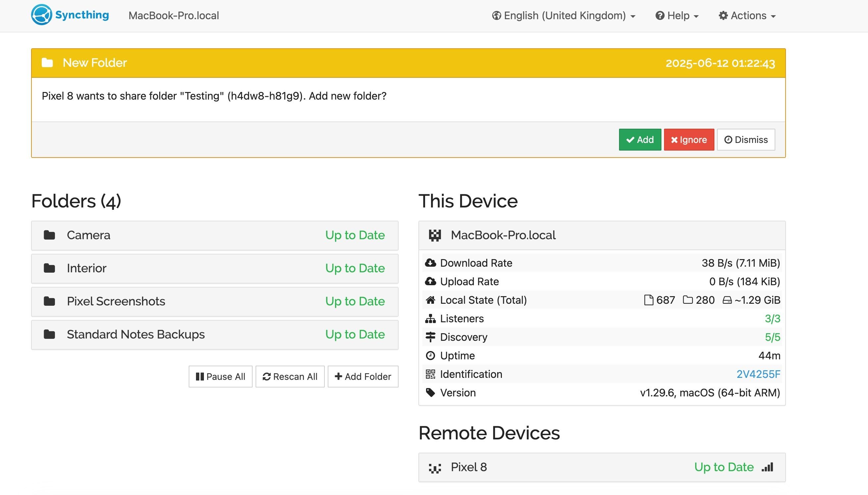868x495 pixels.
Task: Click the Camera Up to Date status
Action: click(355, 235)
